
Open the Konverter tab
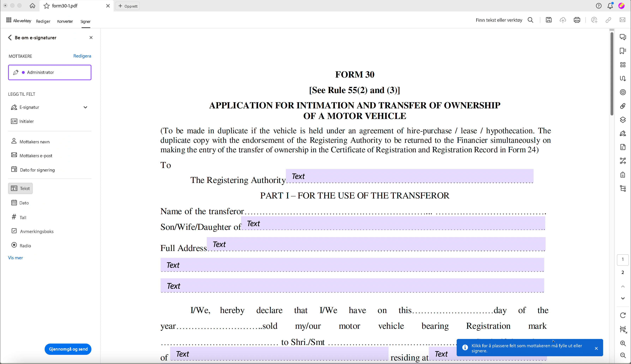(65, 21)
